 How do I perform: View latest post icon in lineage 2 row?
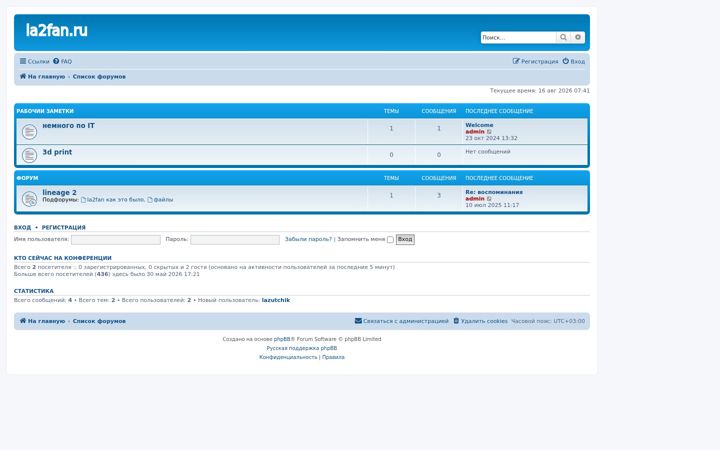pyautogui.click(x=489, y=199)
